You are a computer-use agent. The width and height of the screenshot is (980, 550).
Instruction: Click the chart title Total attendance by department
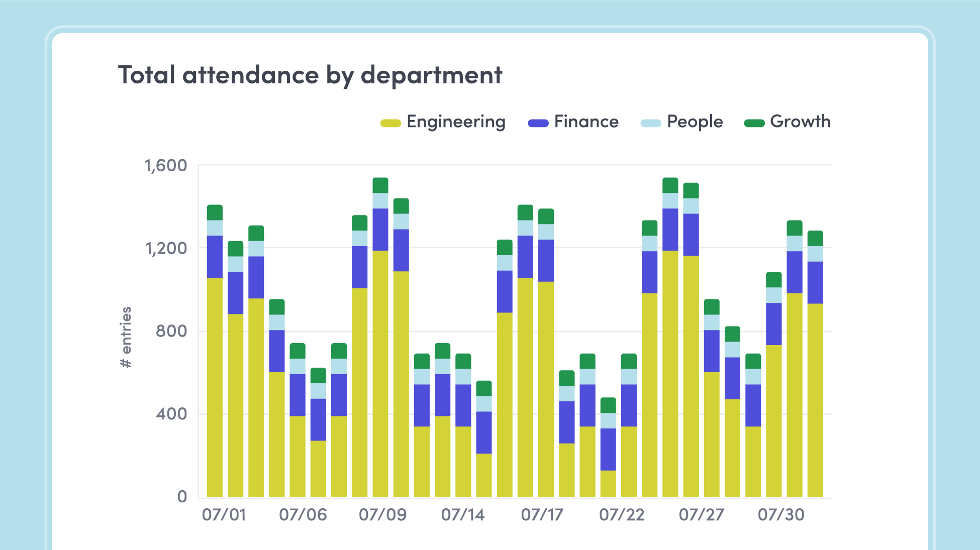(310, 75)
